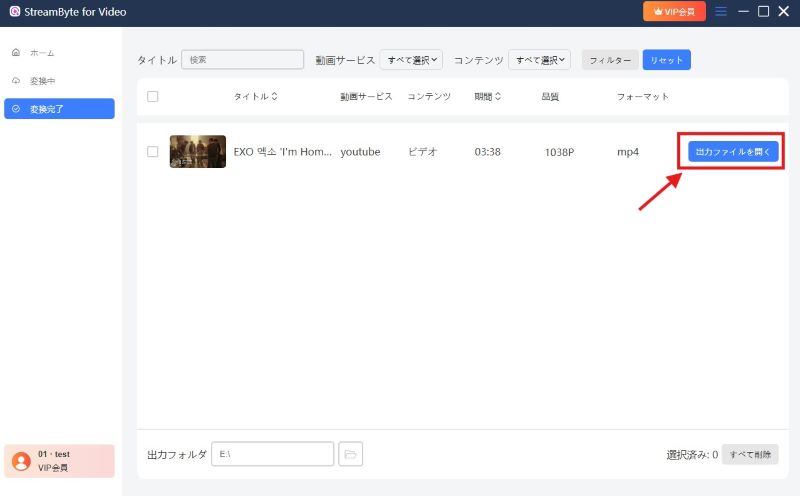Focus the タイトル search field
This screenshot has width=800, height=496.
(242, 60)
